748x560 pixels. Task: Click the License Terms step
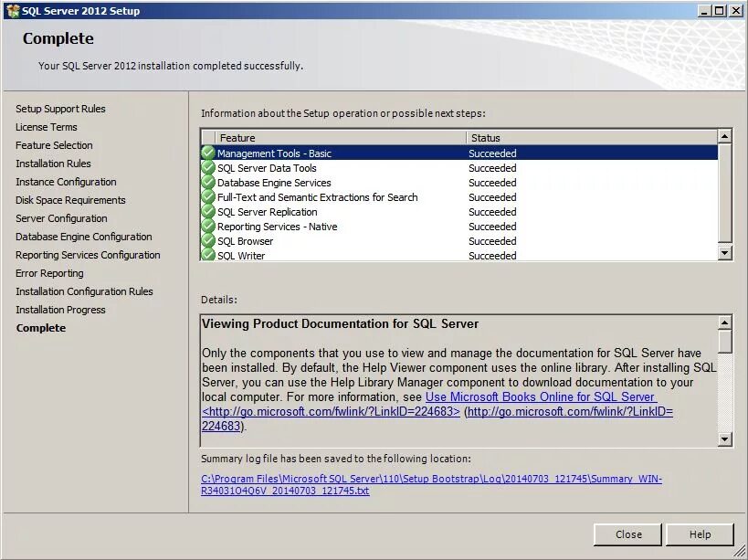tap(47, 127)
